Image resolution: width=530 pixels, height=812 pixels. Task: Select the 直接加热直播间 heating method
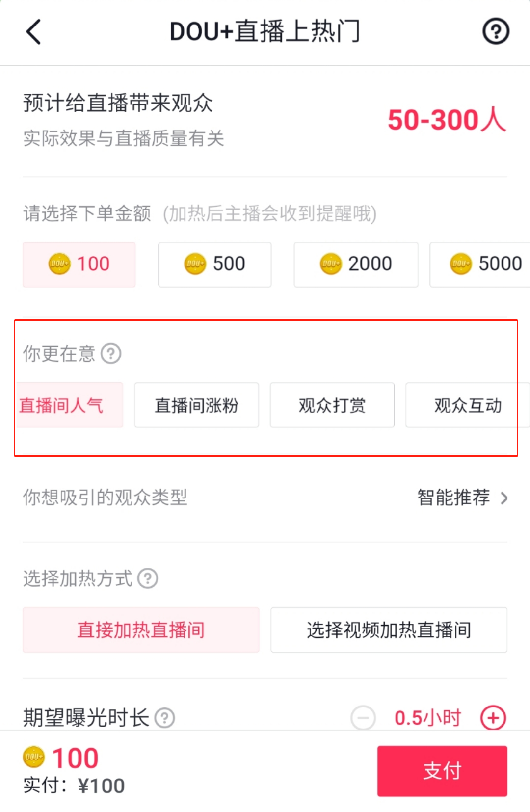(x=140, y=630)
